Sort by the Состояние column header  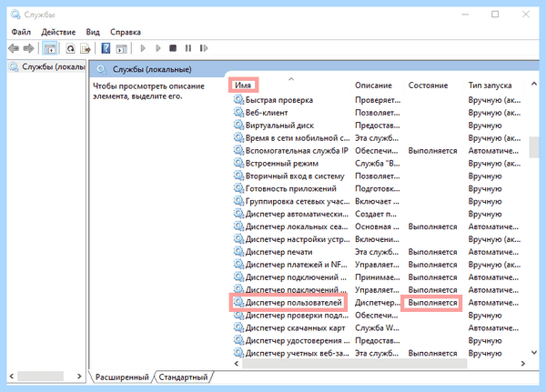428,85
